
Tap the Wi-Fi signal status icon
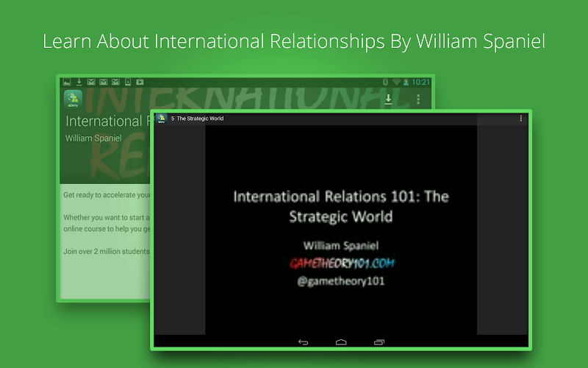[x=396, y=82]
